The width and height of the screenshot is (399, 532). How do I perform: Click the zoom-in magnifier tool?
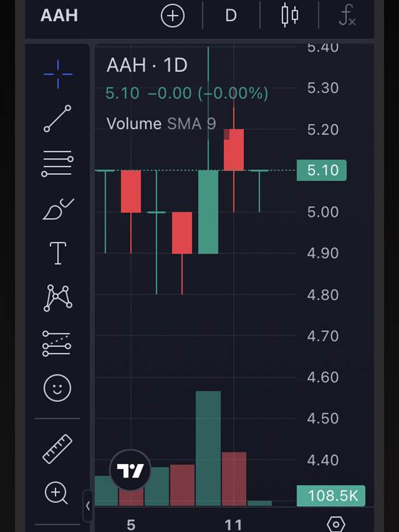point(57,493)
